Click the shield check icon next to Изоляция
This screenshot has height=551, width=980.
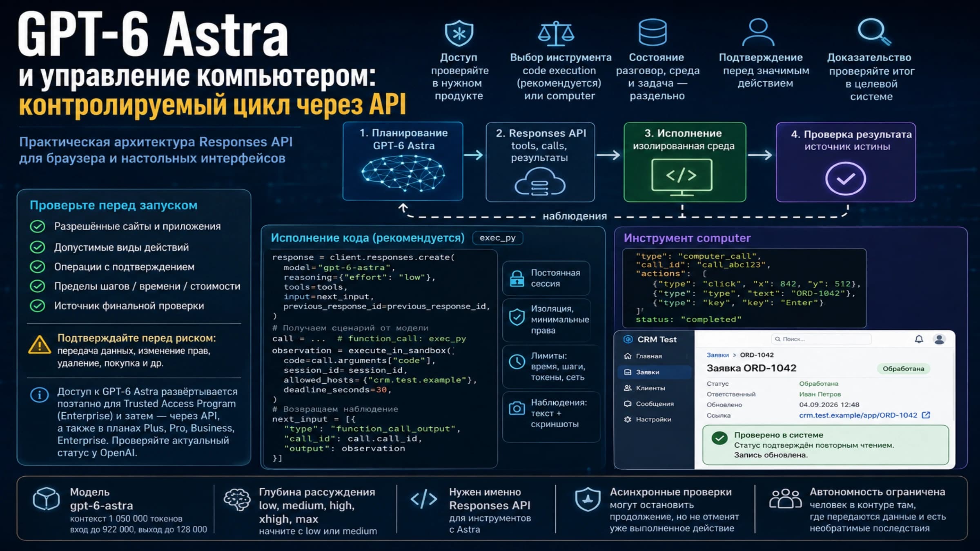click(x=517, y=317)
